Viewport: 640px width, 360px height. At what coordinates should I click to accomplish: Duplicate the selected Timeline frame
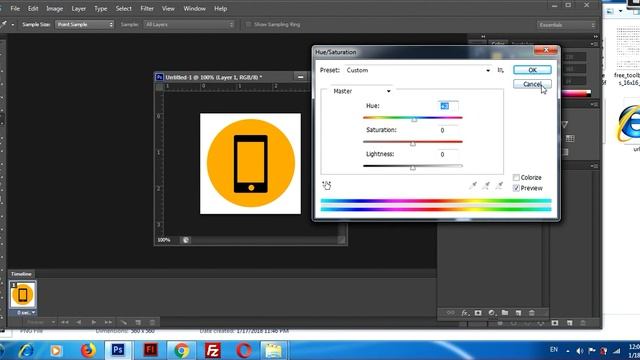tap(138, 322)
